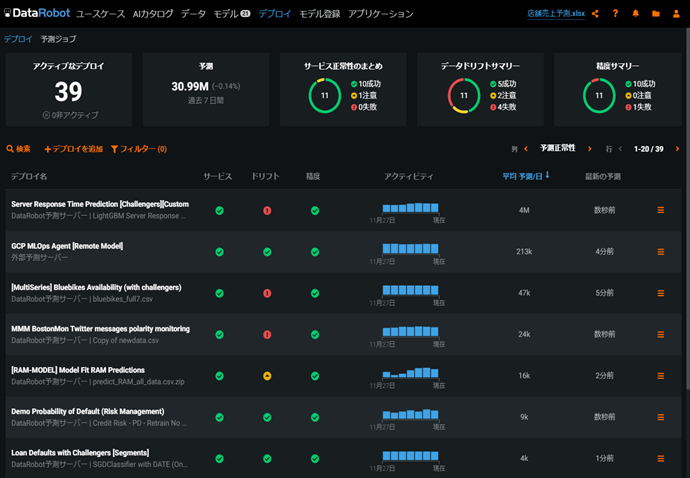
Task: Click drift failure icon for Server Response Time
Action: point(267,211)
